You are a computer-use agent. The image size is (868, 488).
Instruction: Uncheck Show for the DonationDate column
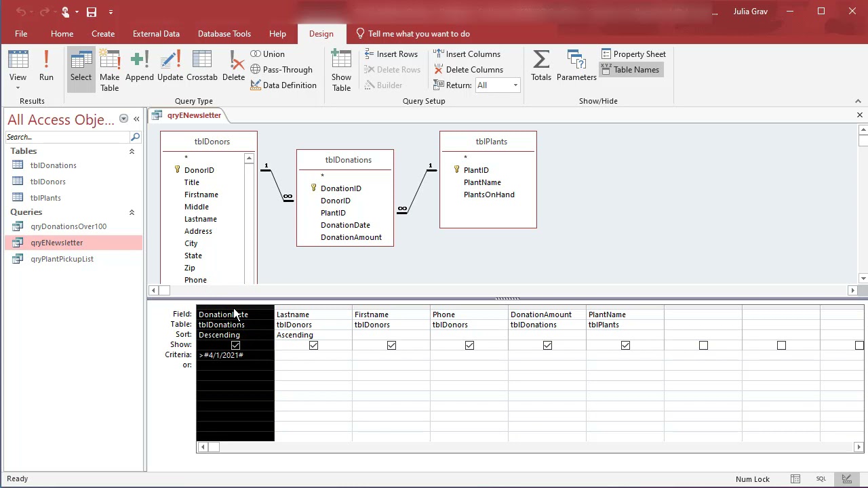[235, 346]
